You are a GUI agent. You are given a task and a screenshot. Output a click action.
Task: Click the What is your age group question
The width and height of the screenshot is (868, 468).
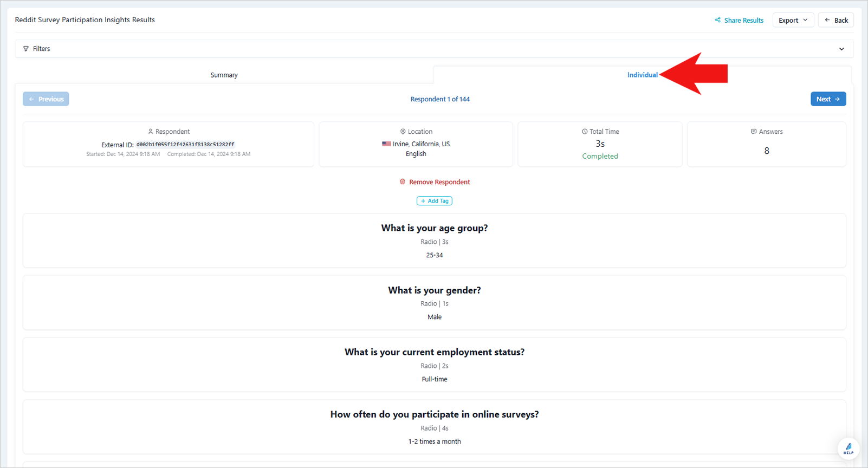435,228
